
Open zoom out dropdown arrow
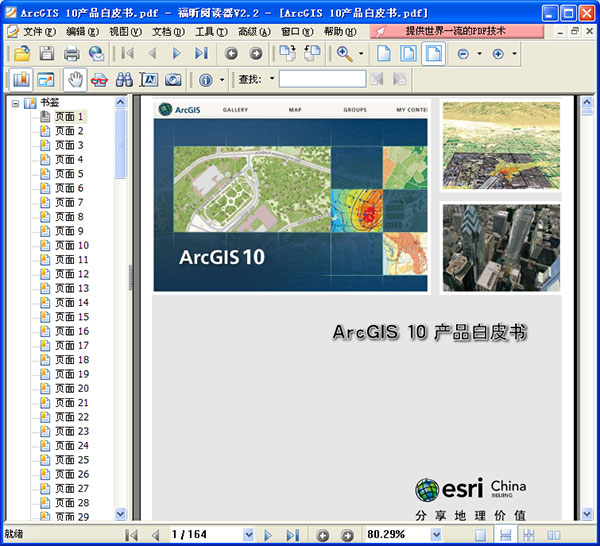pos(479,54)
